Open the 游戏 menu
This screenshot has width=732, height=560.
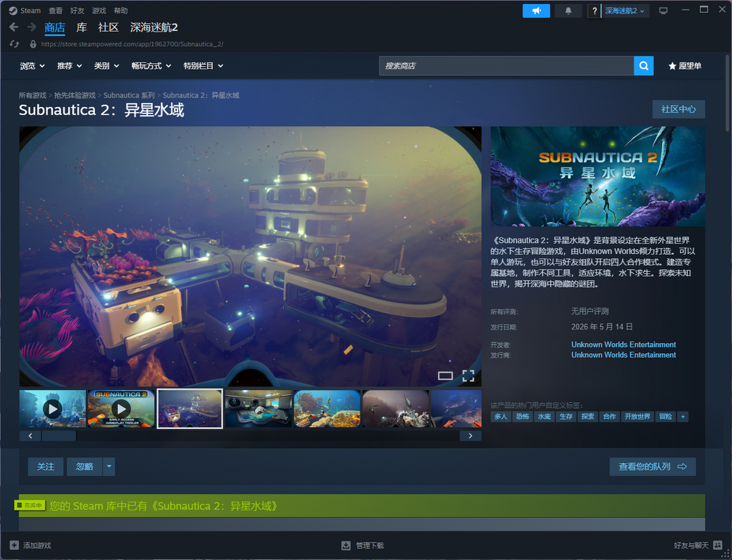click(99, 10)
